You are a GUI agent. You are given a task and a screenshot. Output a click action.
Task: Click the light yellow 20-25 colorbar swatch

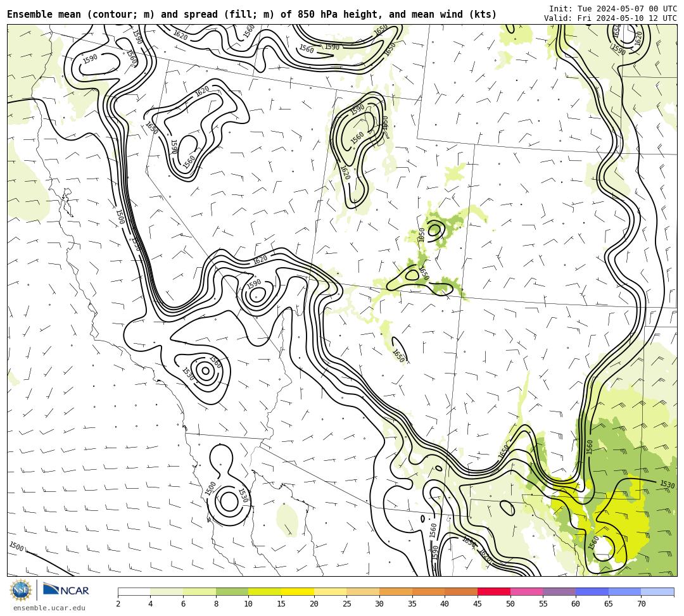coord(330,591)
